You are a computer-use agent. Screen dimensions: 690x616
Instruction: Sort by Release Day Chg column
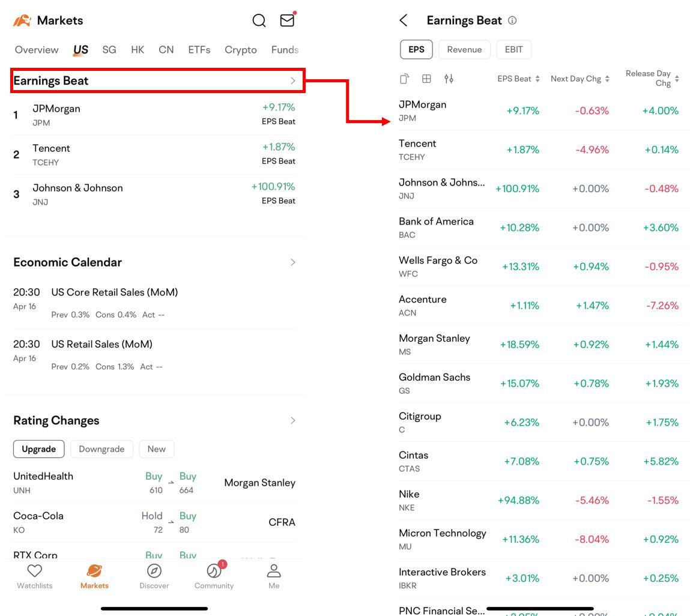(652, 78)
